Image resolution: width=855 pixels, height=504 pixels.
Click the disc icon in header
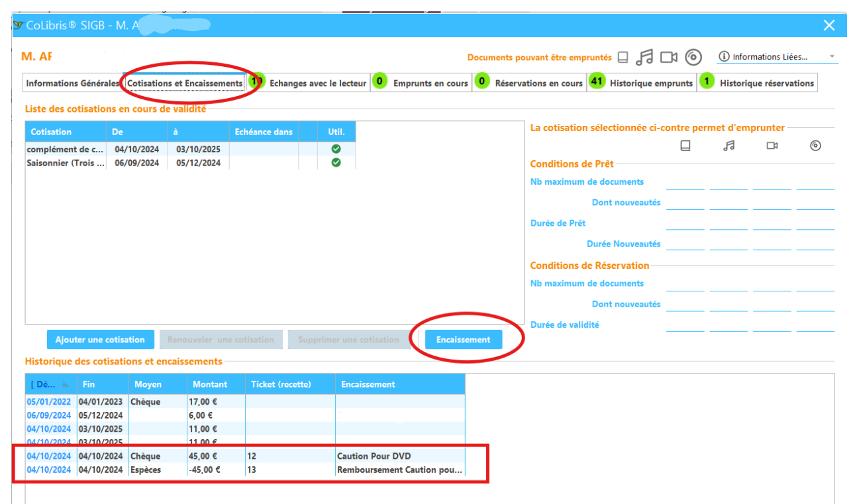(x=693, y=58)
